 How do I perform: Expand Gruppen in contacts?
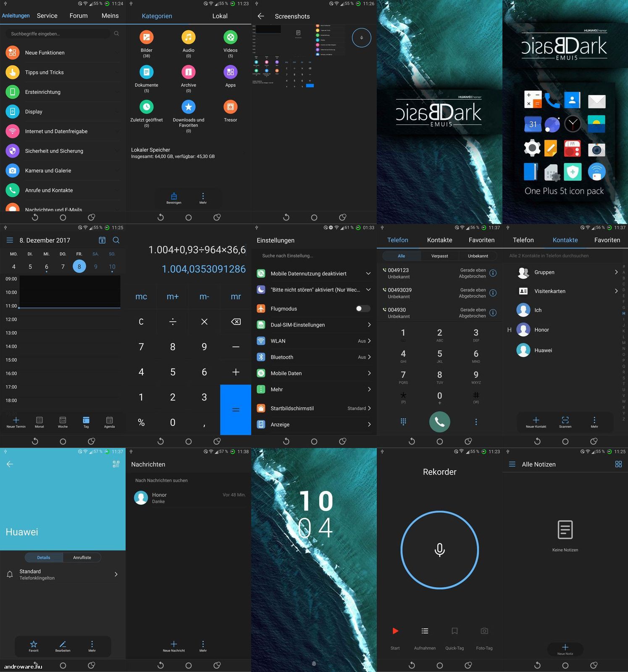click(x=616, y=272)
